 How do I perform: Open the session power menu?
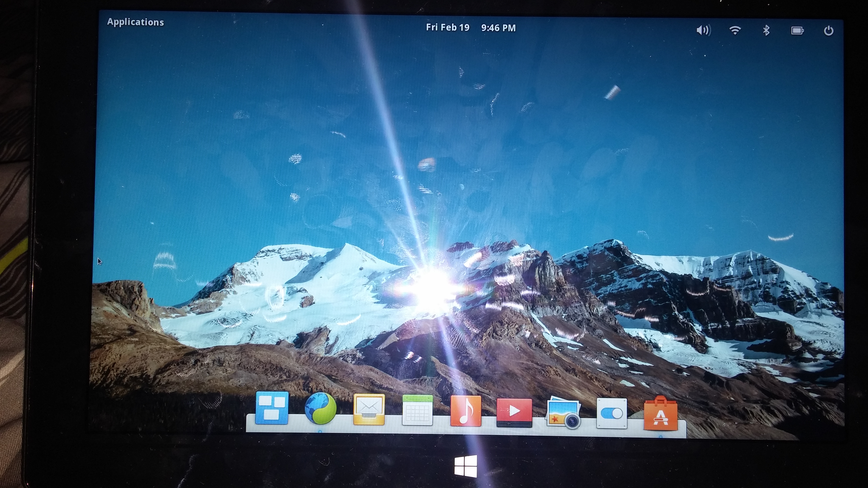[829, 31]
